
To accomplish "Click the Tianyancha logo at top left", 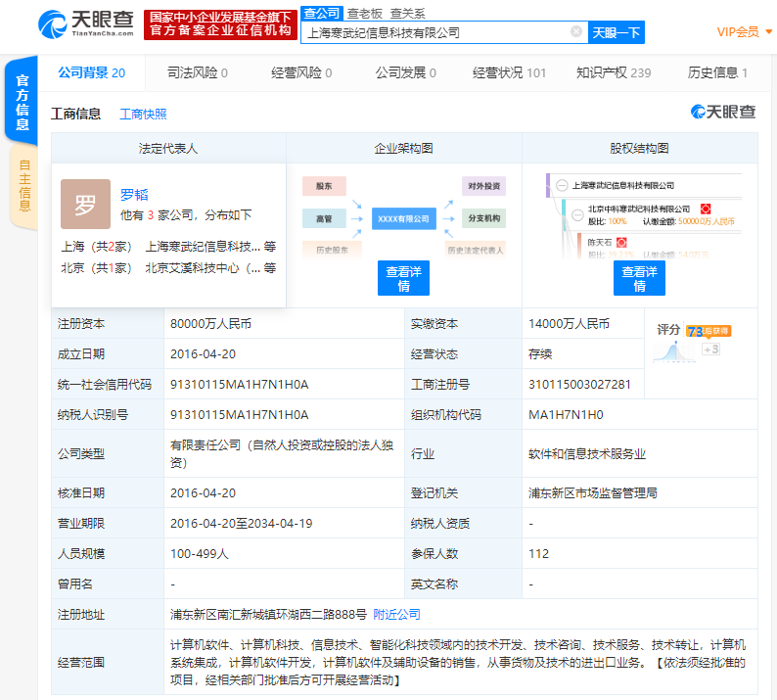I will pyautogui.click(x=86, y=23).
